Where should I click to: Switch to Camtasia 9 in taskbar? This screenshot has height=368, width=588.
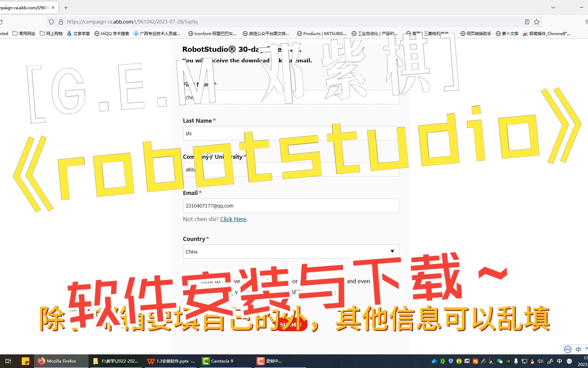pyautogui.click(x=226, y=361)
